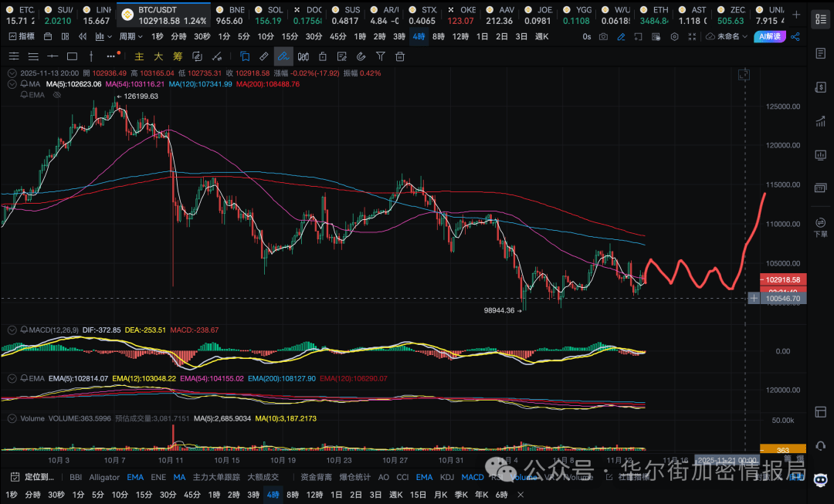Open the hexagon settings icon
The image size is (834, 504).
pyautogui.click(x=674, y=37)
